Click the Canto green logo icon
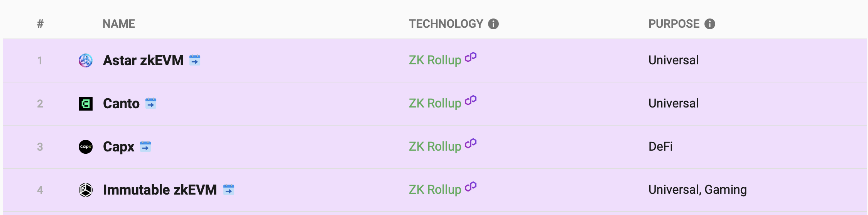The width and height of the screenshot is (868, 215). [86, 104]
